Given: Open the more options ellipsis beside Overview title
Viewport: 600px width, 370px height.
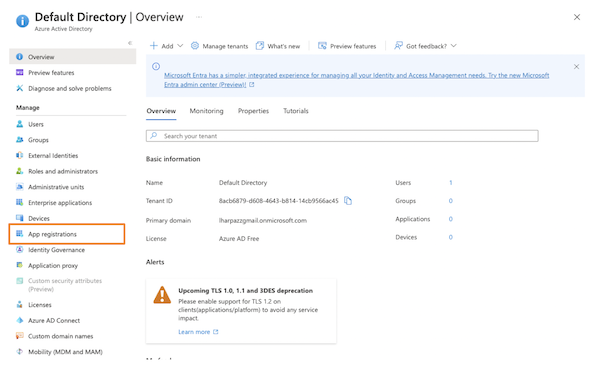Looking at the screenshot, I should point(199,17).
